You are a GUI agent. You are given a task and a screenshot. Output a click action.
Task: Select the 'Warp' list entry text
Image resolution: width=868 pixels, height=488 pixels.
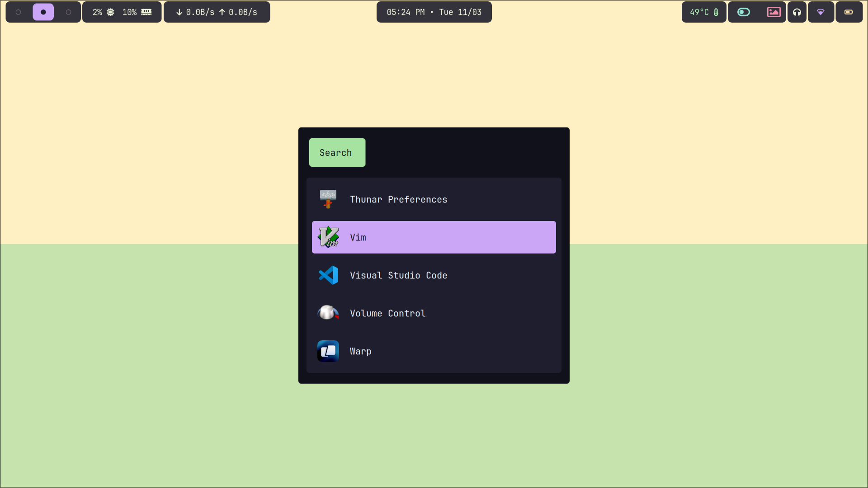click(x=360, y=351)
